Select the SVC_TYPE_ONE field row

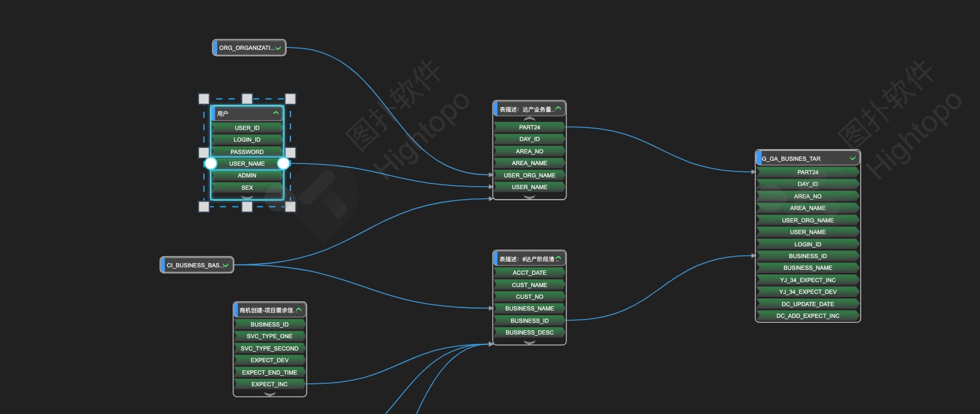270,336
